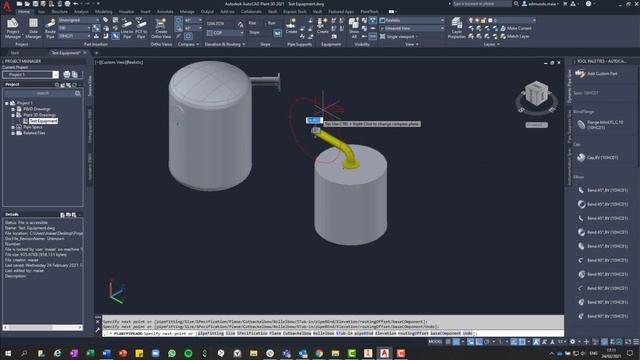640x360 pixels.
Task: Switch to the Annotate ribbon tab
Action: [x=165, y=12]
